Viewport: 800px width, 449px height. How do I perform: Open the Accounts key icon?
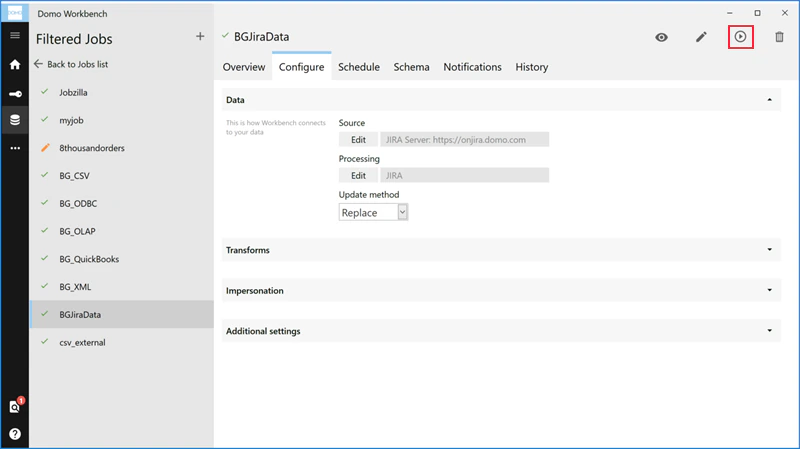tap(15, 94)
